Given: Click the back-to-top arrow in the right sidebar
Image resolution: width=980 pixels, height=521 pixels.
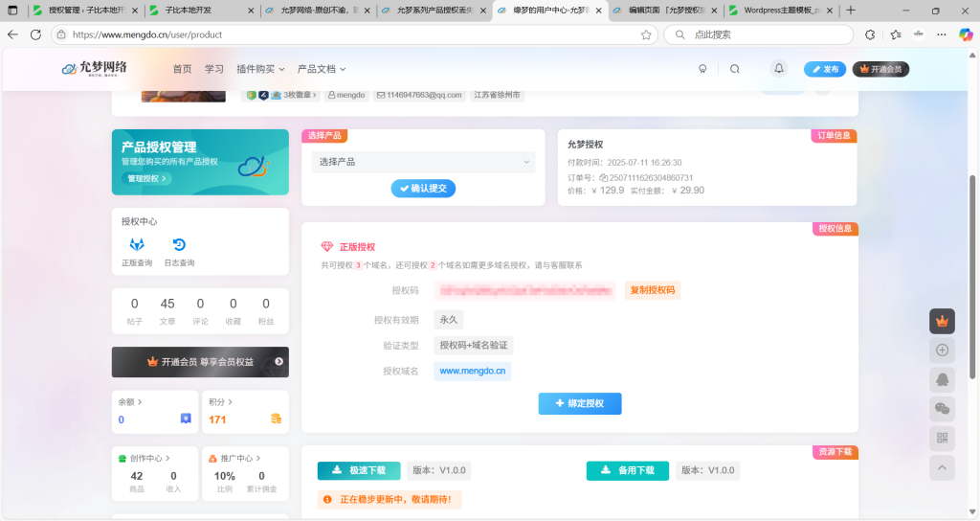Looking at the screenshot, I should coord(942,467).
